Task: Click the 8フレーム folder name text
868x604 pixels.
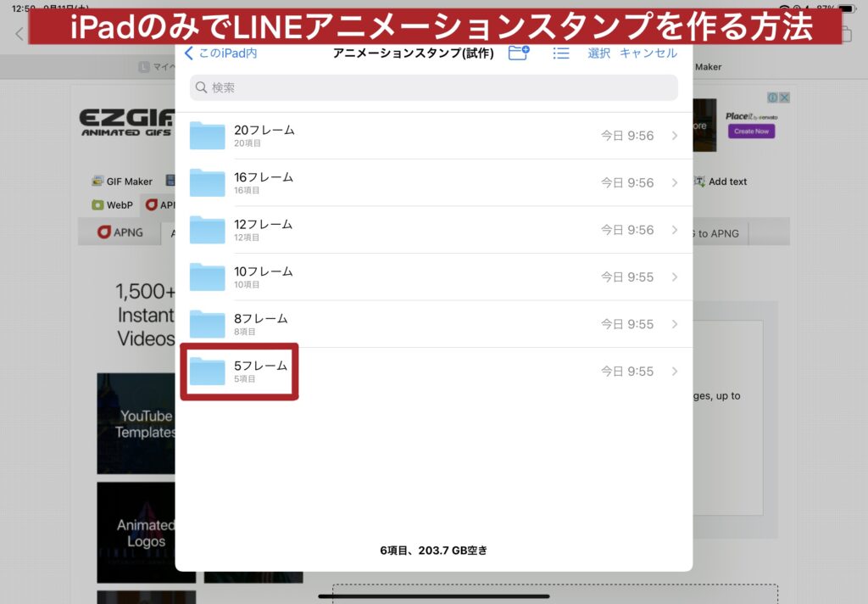Action: [x=261, y=319]
